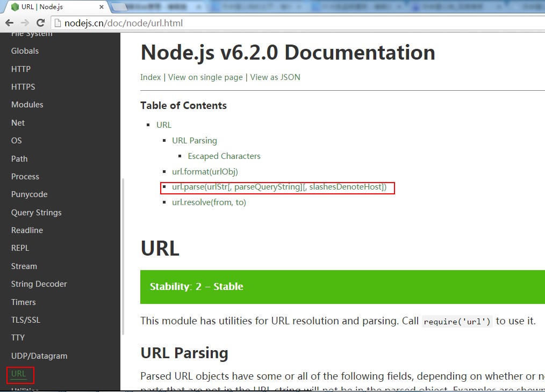Open Stream in the sidebar

pyautogui.click(x=24, y=266)
